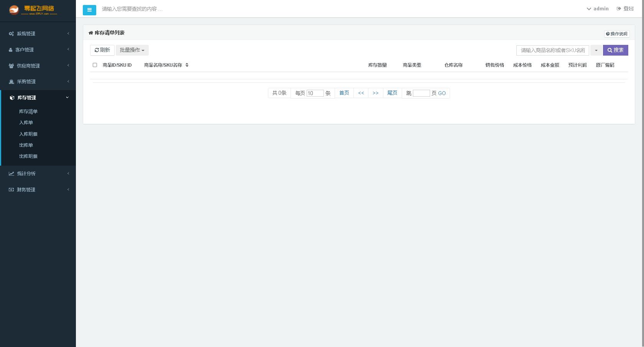Image resolution: width=644 pixels, height=347 pixels.
Task: Select 入库单 in sidebar submenu
Action: (x=26, y=123)
